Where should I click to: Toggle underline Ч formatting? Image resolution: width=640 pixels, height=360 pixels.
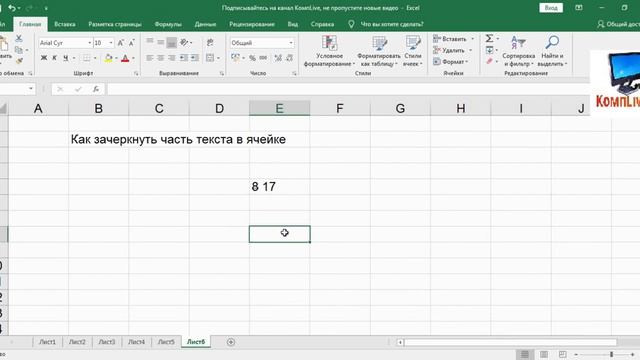pyautogui.click(x=65, y=58)
